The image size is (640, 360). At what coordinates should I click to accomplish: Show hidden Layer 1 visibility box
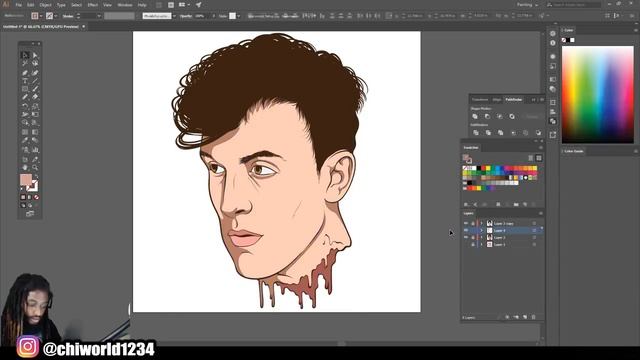(x=466, y=244)
